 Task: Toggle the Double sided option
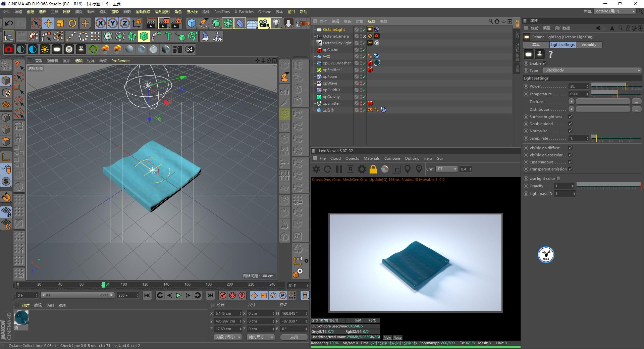point(570,124)
